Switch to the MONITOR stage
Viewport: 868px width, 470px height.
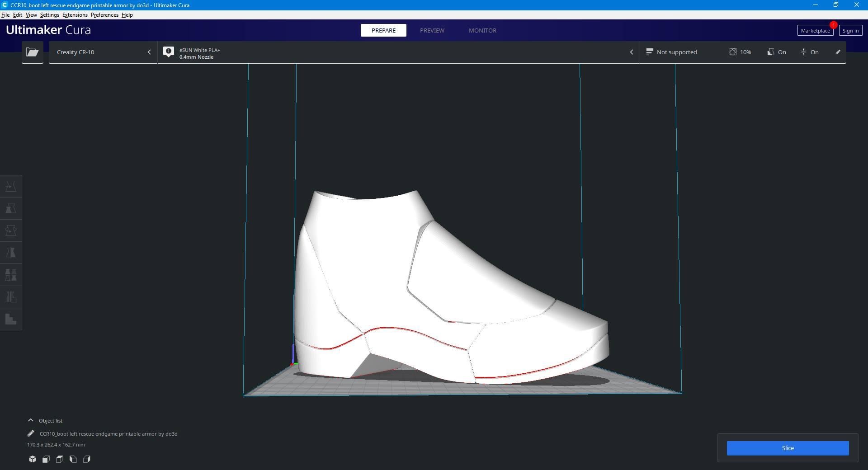point(482,30)
